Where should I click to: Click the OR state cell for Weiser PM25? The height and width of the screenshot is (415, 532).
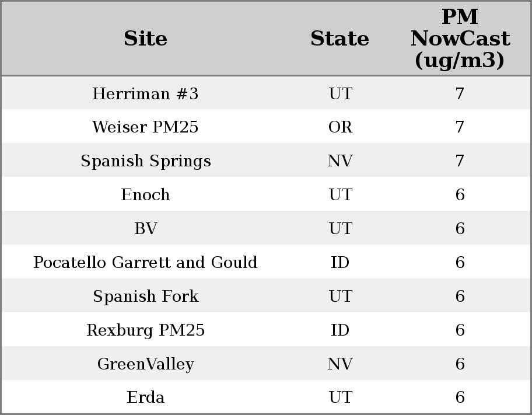340,127
